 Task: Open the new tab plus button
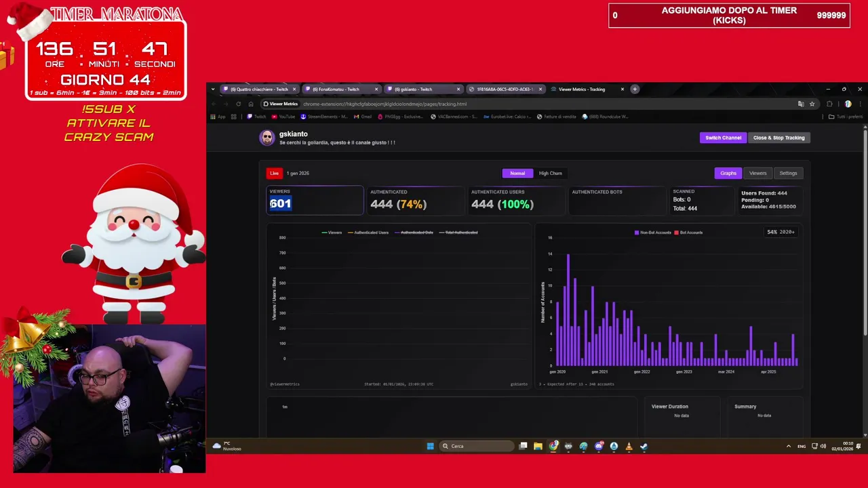pyautogui.click(x=635, y=89)
